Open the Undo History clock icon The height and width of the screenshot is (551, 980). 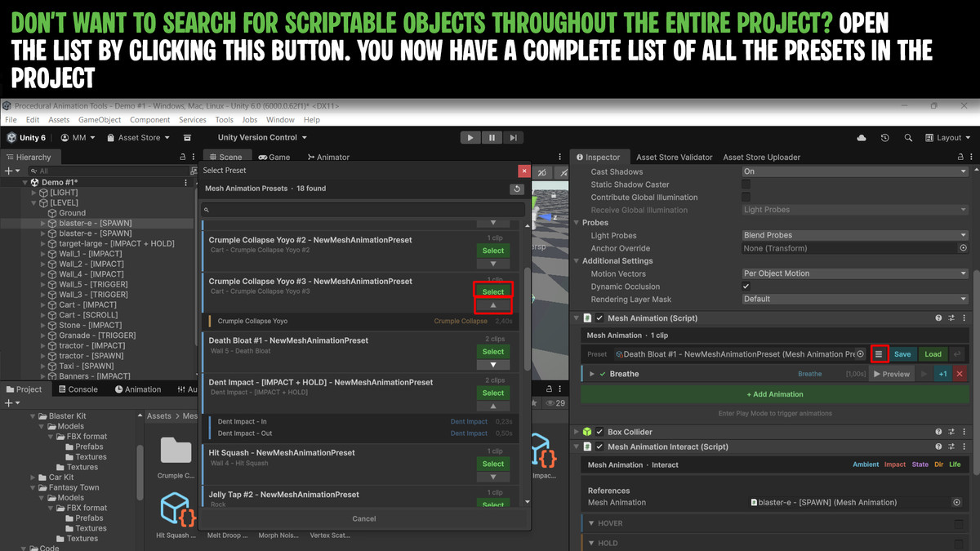[x=884, y=138]
